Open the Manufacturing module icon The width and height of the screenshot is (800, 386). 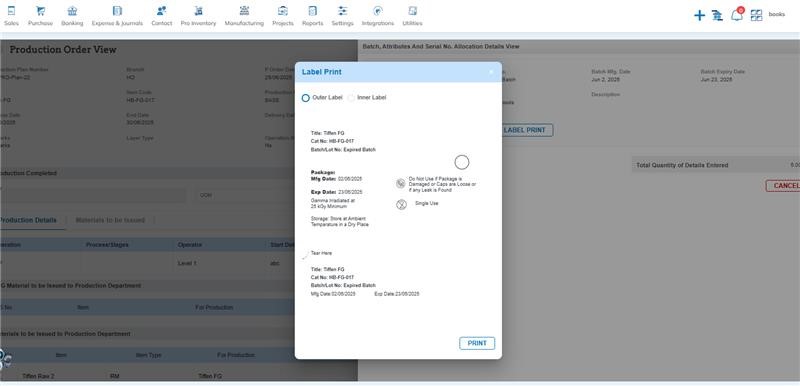(244, 11)
